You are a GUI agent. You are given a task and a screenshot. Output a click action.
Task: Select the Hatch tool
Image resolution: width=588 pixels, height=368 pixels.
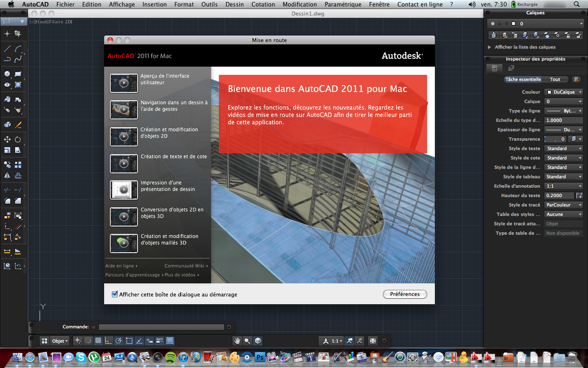18,85
